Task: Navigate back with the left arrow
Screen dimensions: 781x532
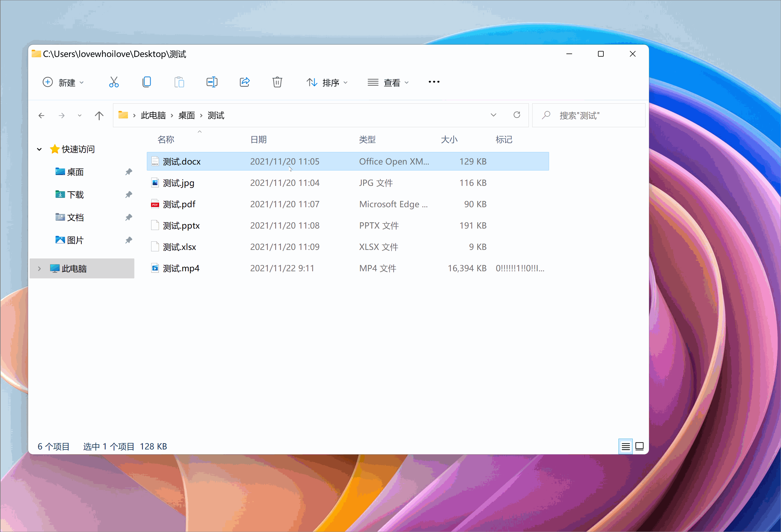Action: pos(41,116)
